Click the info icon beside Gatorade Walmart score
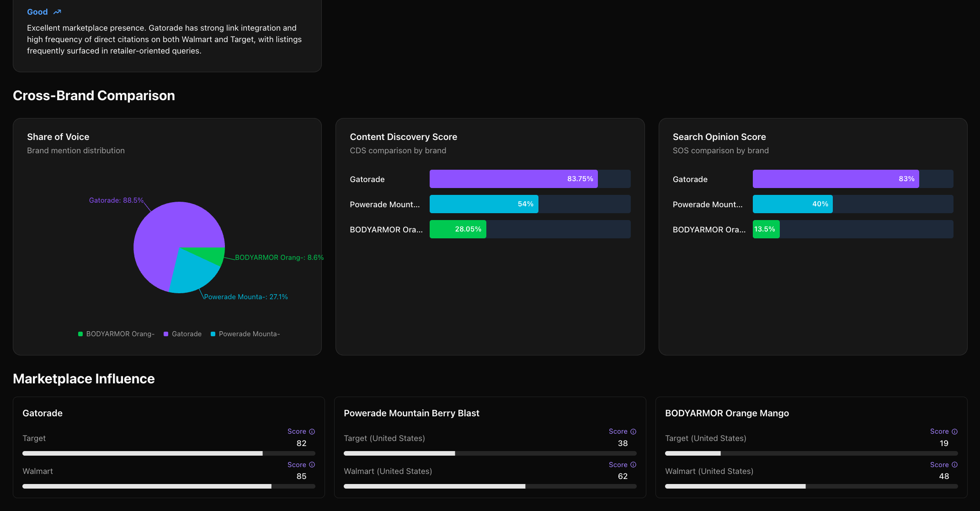Screen dimensions: 980x511 point(312,464)
